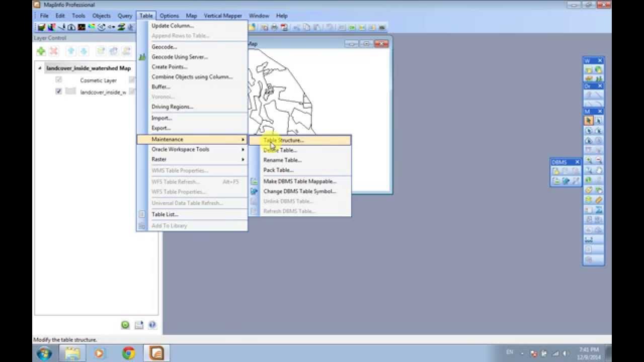Click Geocode... menu entry

192,47
